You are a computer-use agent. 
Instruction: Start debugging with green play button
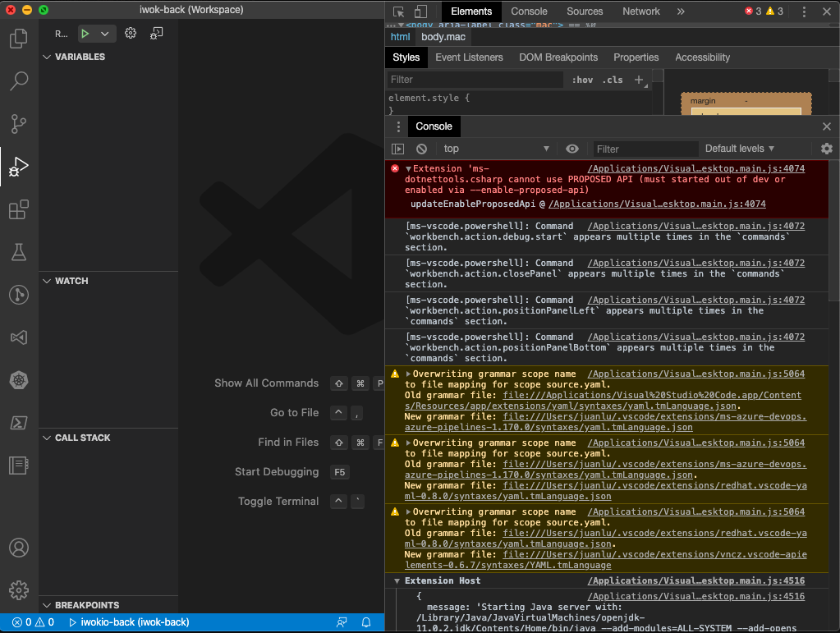85,34
